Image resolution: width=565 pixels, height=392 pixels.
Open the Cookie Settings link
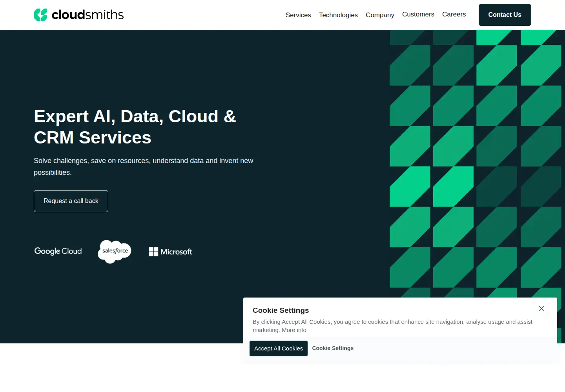pos(333,348)
